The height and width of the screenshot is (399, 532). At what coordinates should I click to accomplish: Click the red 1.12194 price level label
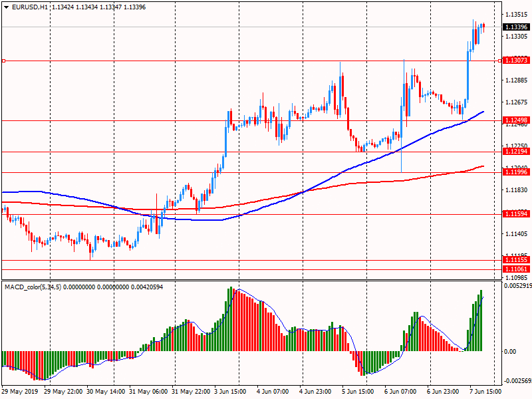(516, 152)
